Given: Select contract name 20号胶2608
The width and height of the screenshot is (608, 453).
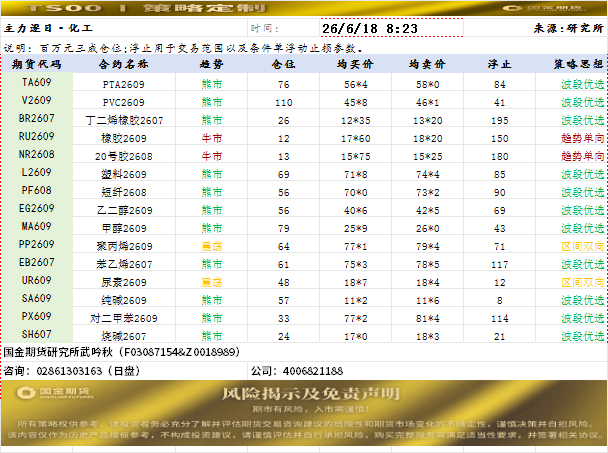Looking at the screenshot, I should pos(124,156).
